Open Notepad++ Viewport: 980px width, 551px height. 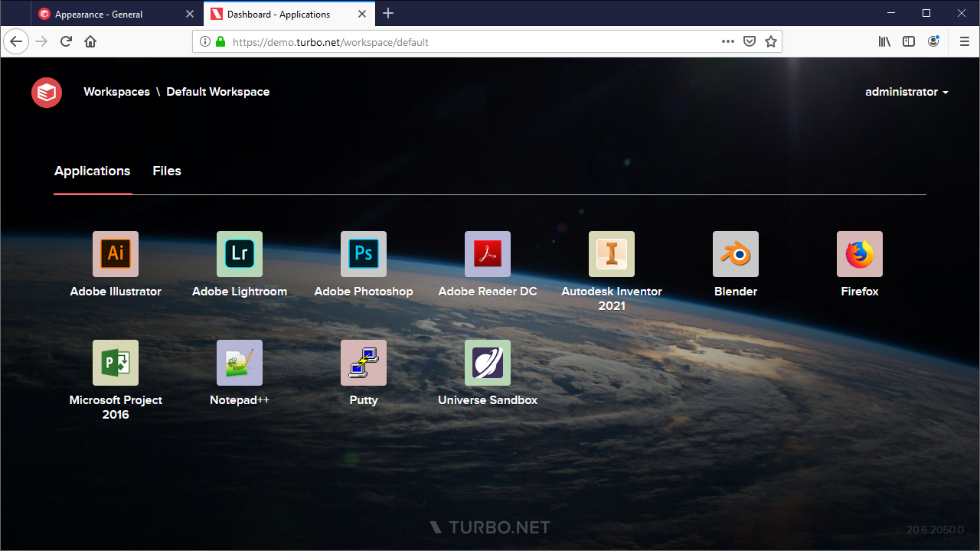(240, 362)
